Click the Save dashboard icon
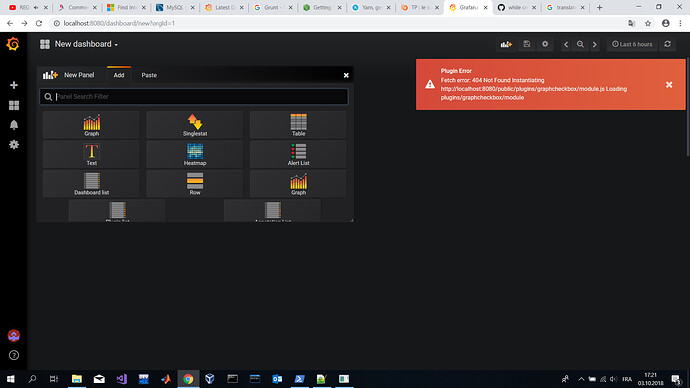The width and height of the screenshot is (690, 388). pos(526,44)
